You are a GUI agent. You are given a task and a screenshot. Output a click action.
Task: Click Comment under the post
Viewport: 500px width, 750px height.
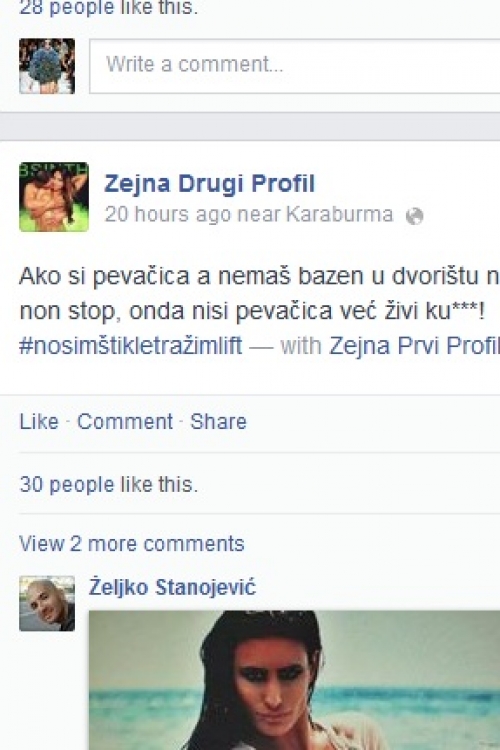point(125,421)
